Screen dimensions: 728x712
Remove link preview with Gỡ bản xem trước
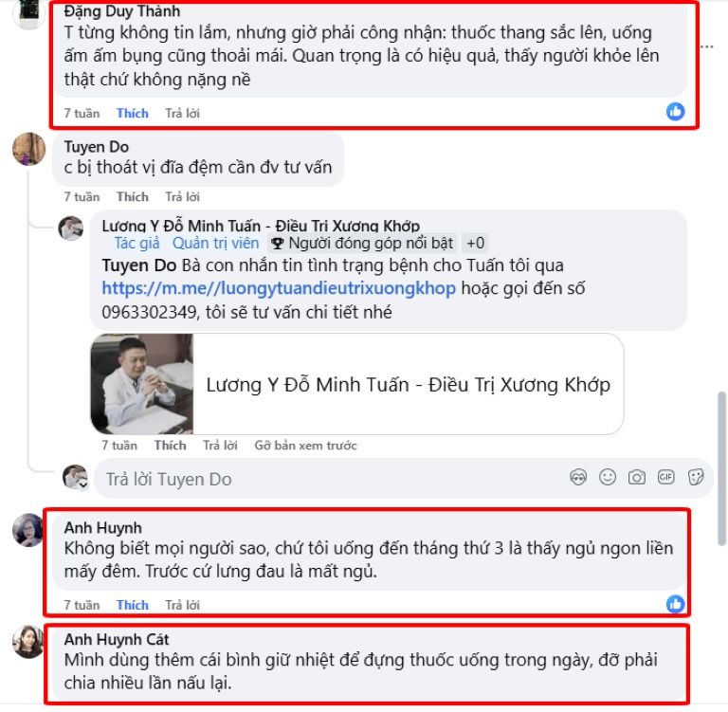(305, 446)
